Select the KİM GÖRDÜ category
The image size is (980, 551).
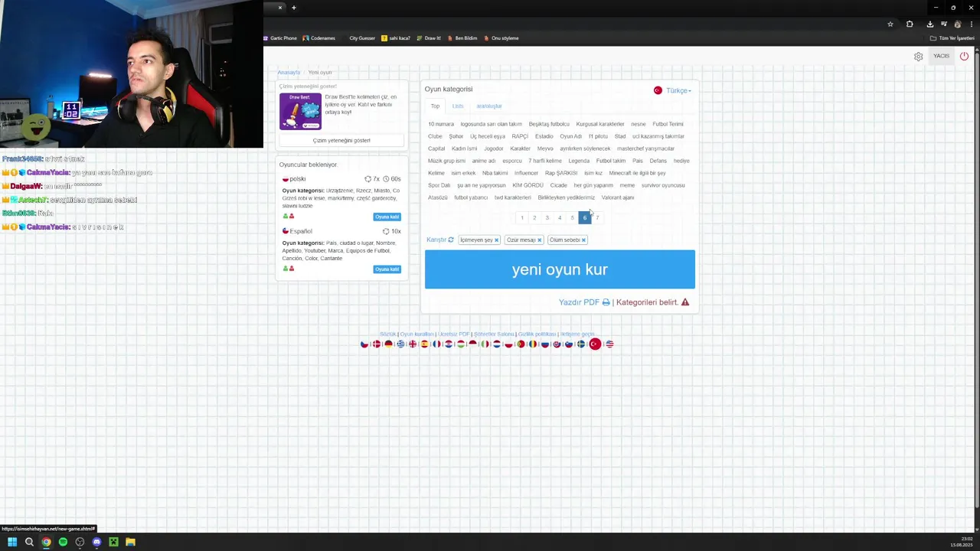(x=528, y=185)
